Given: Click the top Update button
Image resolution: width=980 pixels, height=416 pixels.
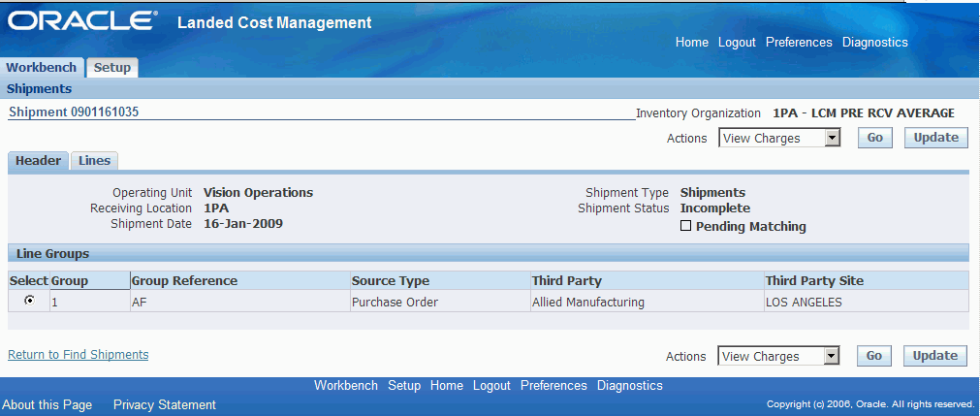Looking at the screenshot, I should (935, 138).
